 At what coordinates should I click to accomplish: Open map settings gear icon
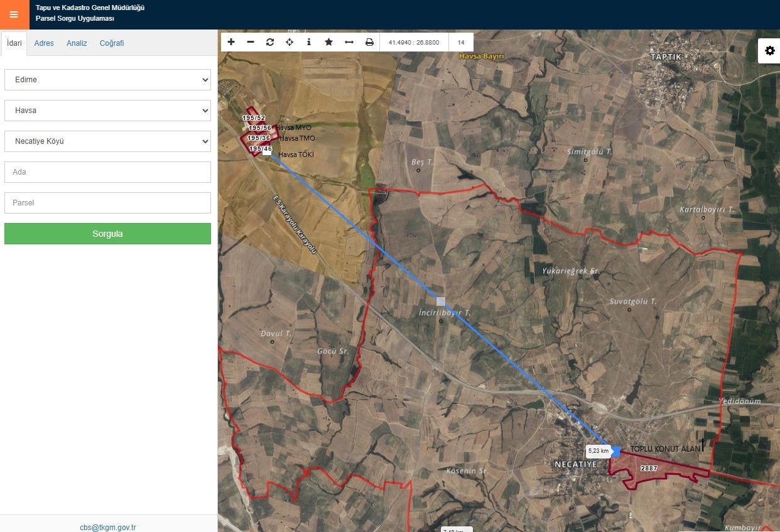point(769,51)
